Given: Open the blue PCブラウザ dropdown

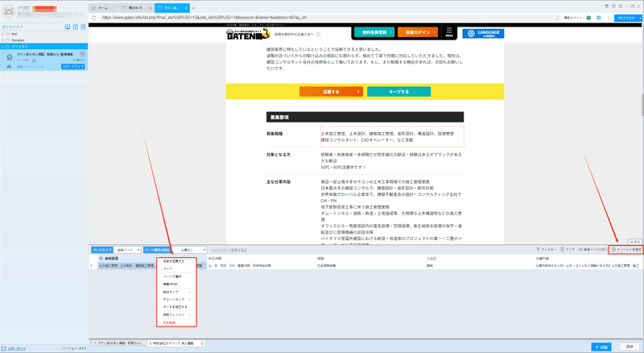Looking at the screenshot, I should 629,18.
